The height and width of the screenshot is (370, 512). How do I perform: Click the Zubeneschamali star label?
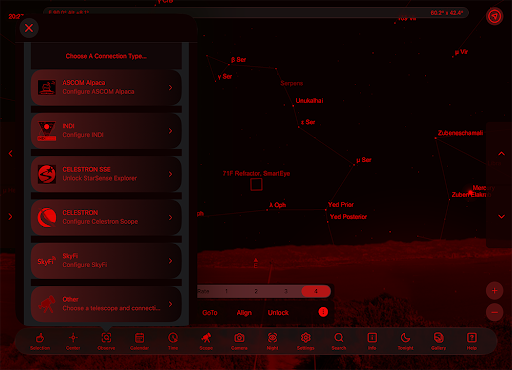coord(460,133)
